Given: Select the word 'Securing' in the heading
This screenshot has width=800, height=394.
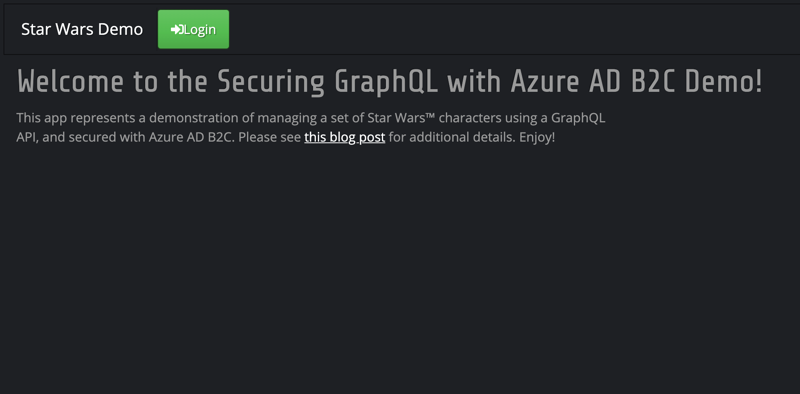Looking at the screenshot, I should (x=271, y=82).
